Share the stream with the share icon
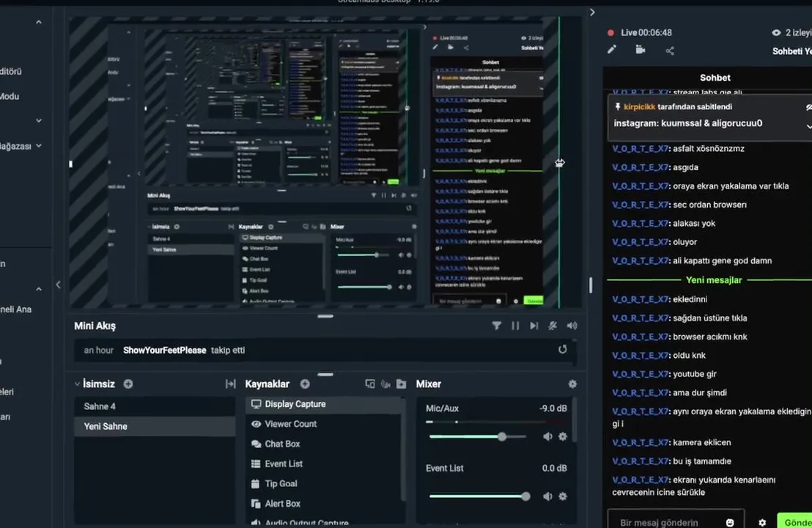 (x=670, y=51)
